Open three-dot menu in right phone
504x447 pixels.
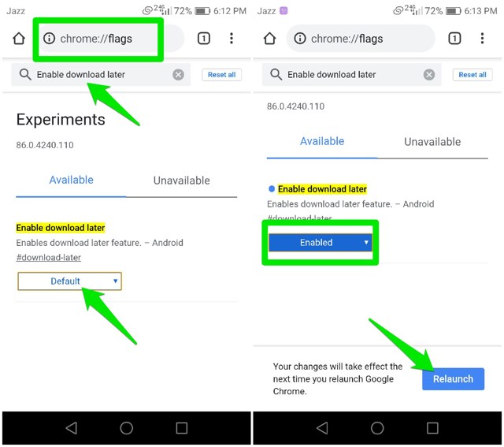click(482, 39)
